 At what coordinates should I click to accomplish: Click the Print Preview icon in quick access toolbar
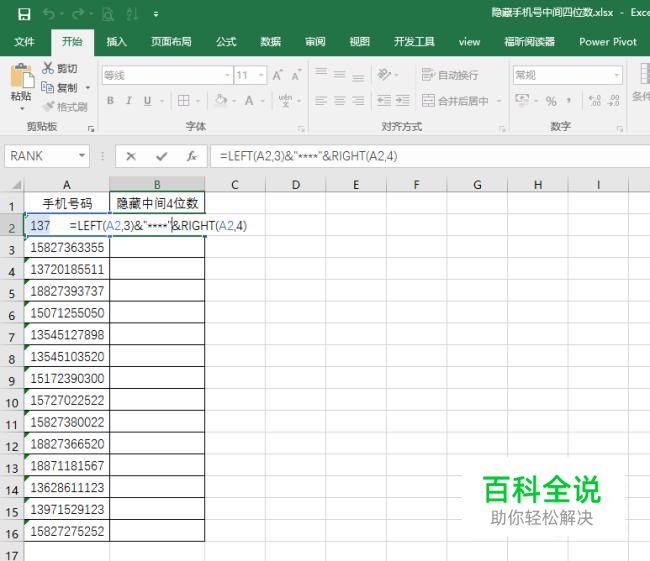pyautogui.click(x=108, y=15)
